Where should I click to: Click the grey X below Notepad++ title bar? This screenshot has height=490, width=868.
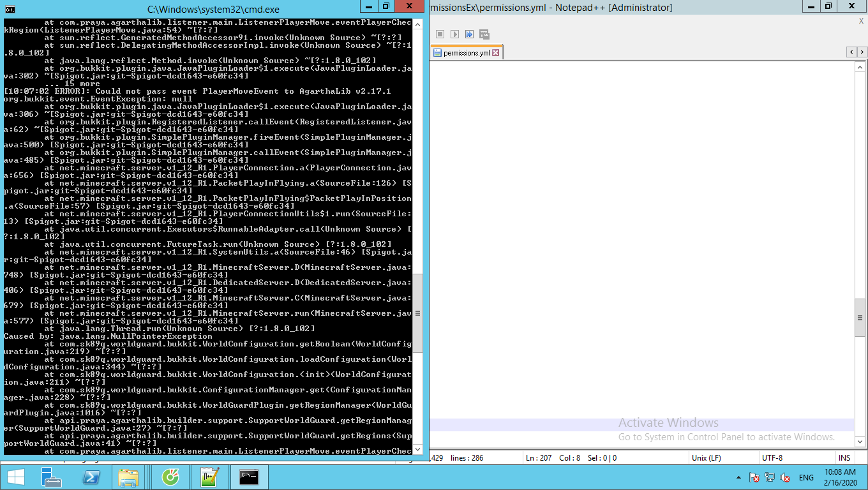coord(861,21)
